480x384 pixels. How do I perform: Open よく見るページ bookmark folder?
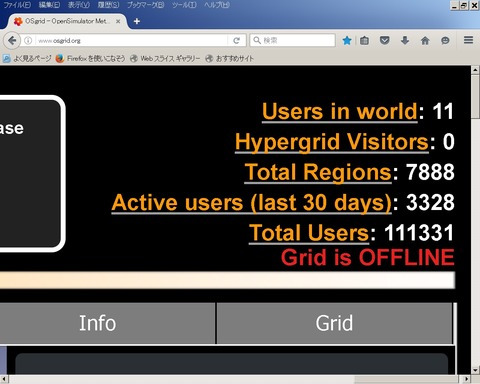(27, 59)
